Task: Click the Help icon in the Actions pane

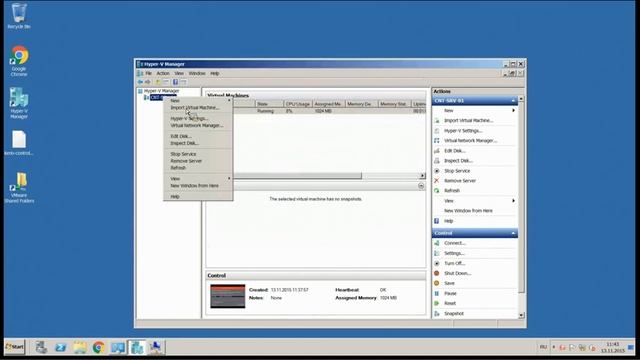Action: [x=437, y=221]
